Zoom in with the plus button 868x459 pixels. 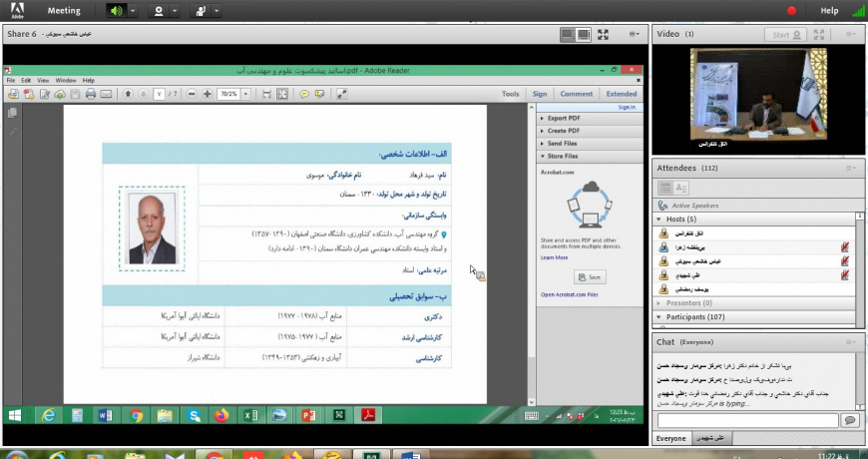click(x=208, y=94)
